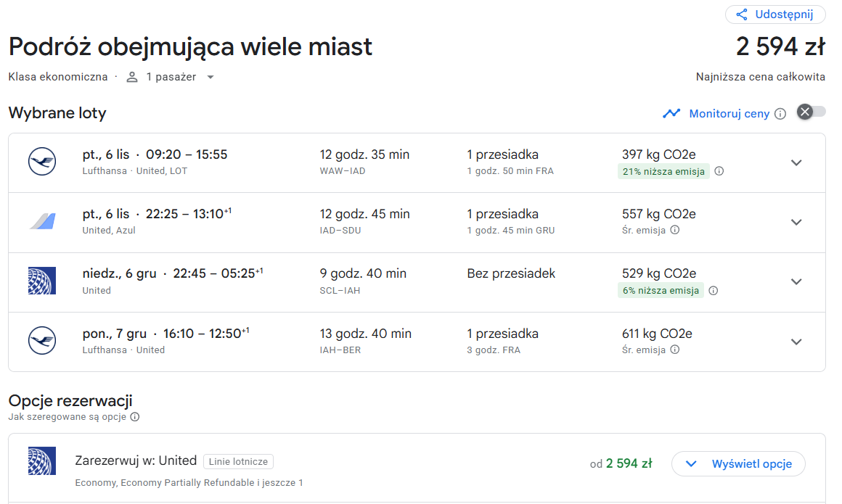
Task: Click the '611 kg CO2e' emissions value
Action: tap(657, 334)
